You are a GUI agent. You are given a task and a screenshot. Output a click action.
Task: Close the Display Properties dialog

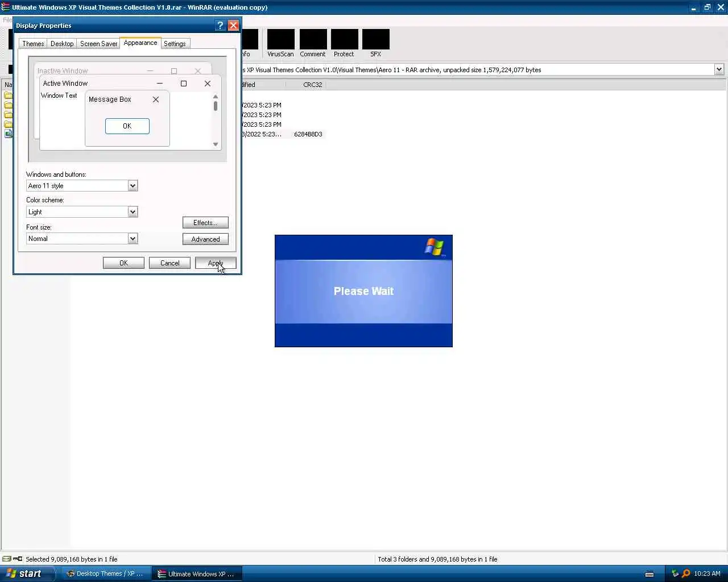[x=233, y=26]
